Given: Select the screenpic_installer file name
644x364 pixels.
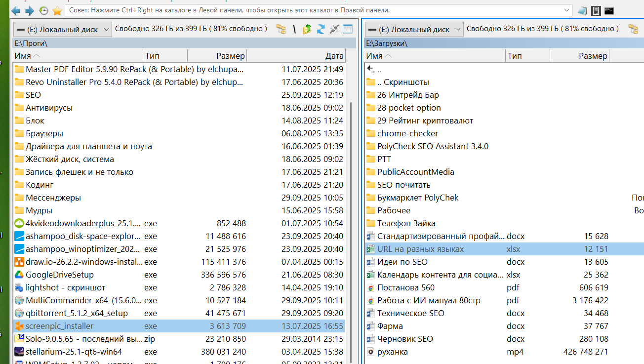Looking at the screenshot, I should 59,326.
